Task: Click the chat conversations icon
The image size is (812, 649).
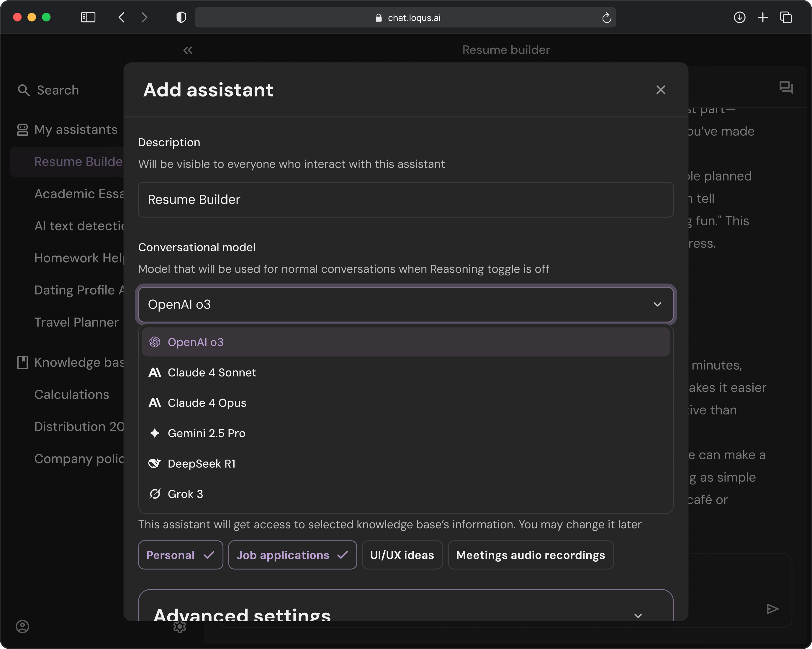Action: click(x=786, y=88)
